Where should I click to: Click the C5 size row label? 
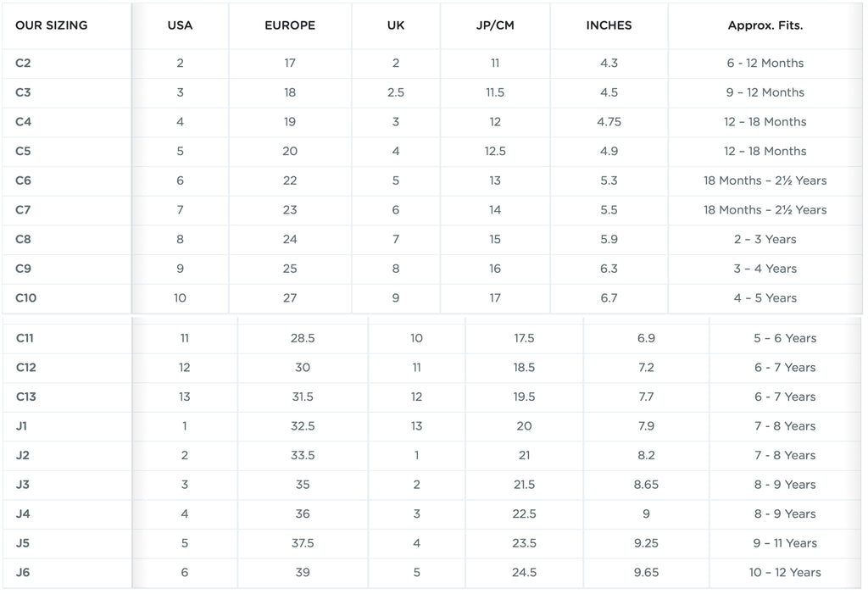tap(23, 151)
